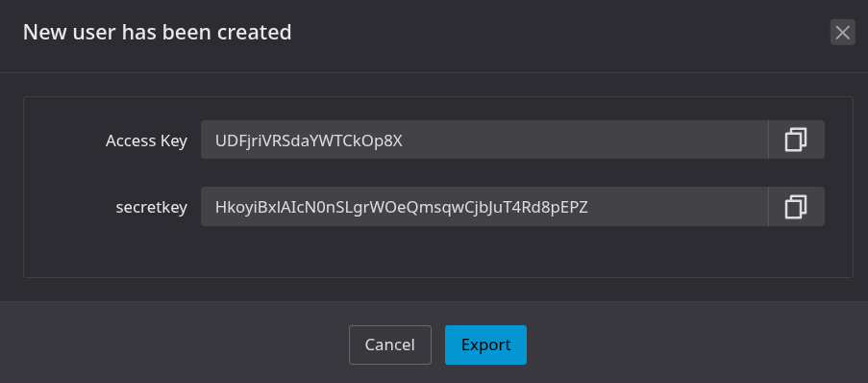Cancel without exporting credentials
The image size is (868, 383).
389,345
